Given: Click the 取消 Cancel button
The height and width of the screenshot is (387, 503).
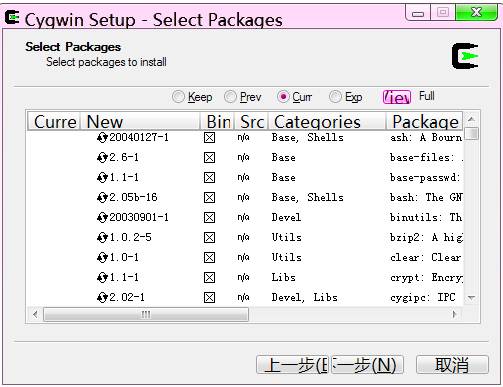Looking at the screenshot, I should 452,365.
